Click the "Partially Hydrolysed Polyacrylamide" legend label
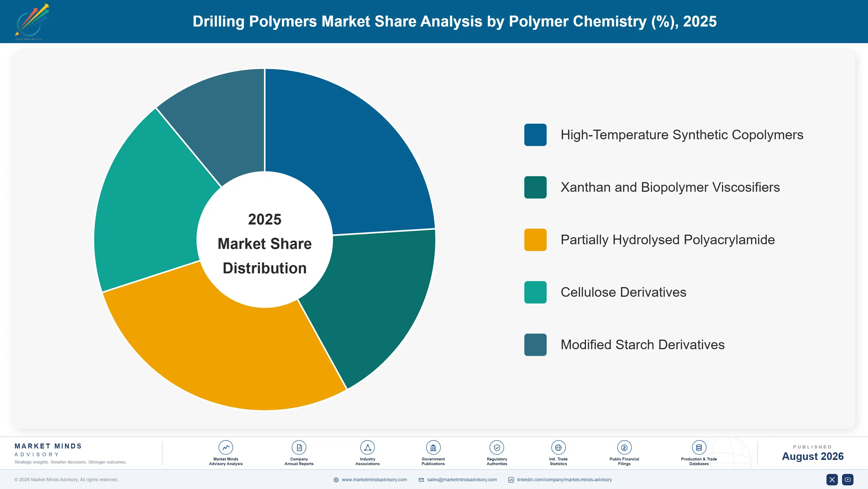The width and height of the screenshot is (868, 489). point(668,240)
